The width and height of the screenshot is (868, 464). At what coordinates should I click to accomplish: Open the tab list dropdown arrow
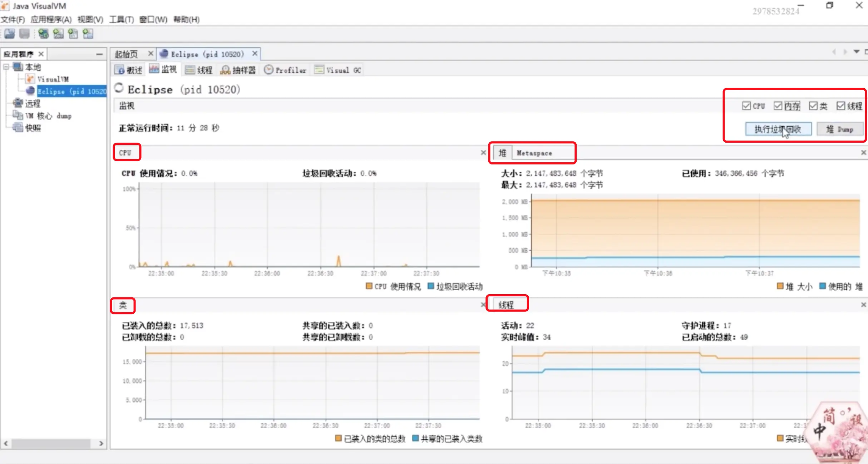point(856,52)
